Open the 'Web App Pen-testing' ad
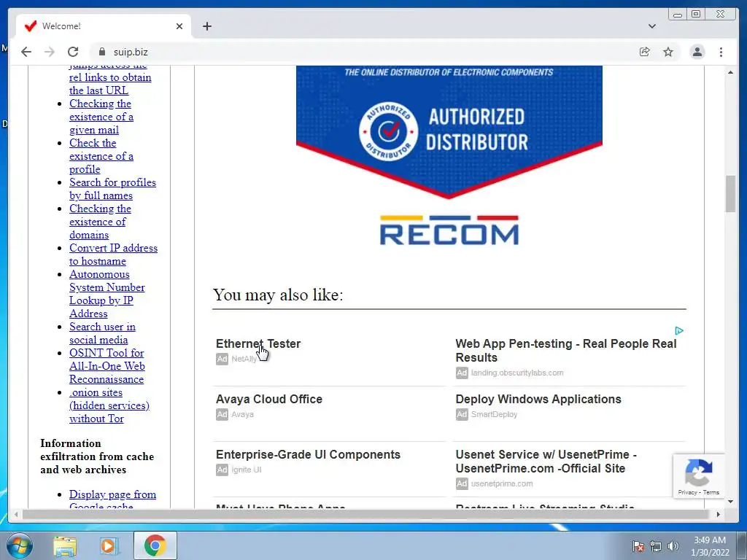Viewport: 747px width, 560px height. 566,351
